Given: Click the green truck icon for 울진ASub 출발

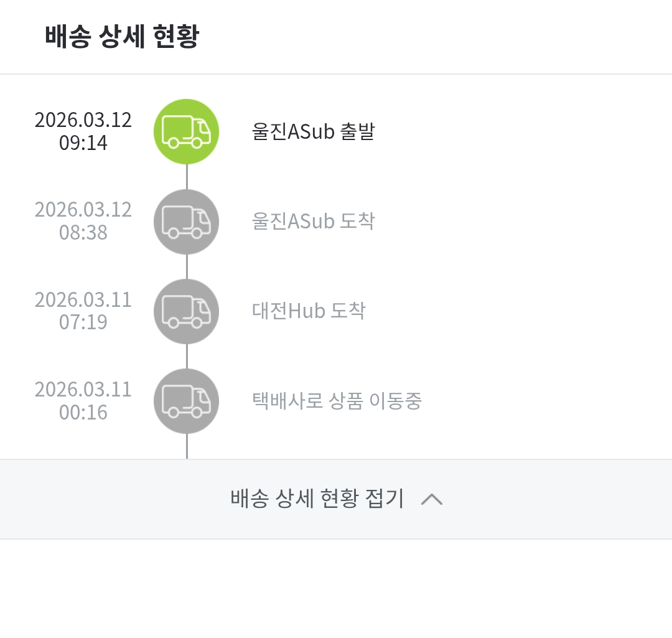Looking at the screenshot, I should coord(186,131).
